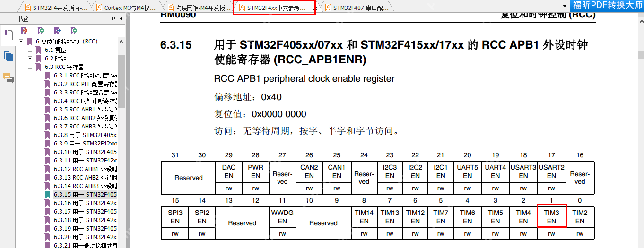Collapse the 书签 panel with left arrow

click(x=122, y=18)
